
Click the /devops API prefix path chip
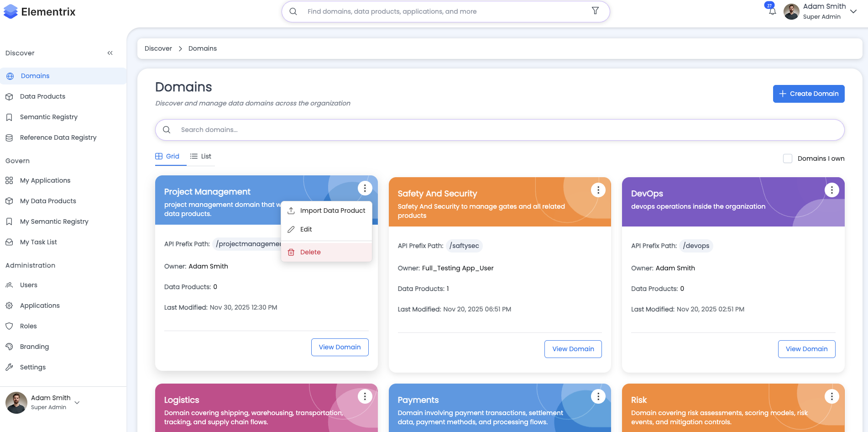[696, 246]
